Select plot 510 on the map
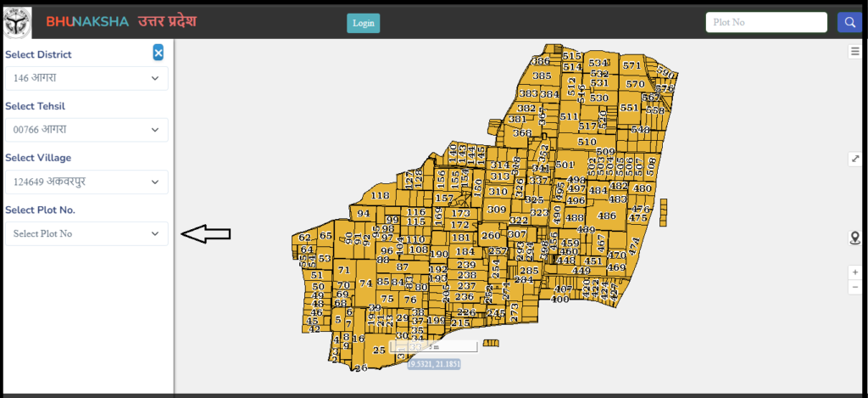This screenshot has height=398, width=868. click(x=587, y=142)
